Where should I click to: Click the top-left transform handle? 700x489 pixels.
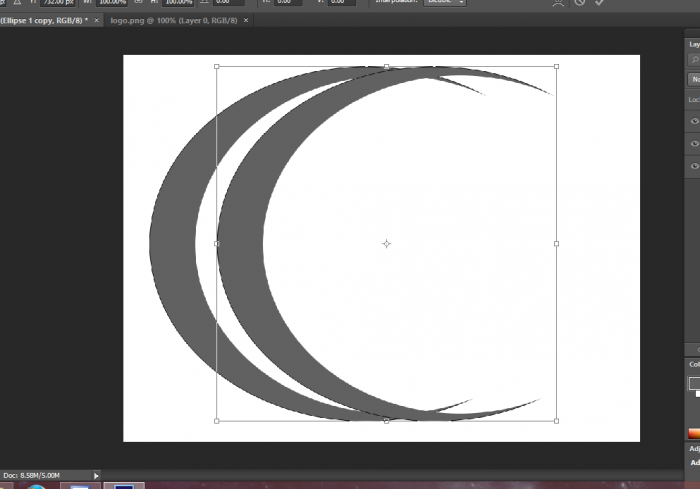pos(217,67)
